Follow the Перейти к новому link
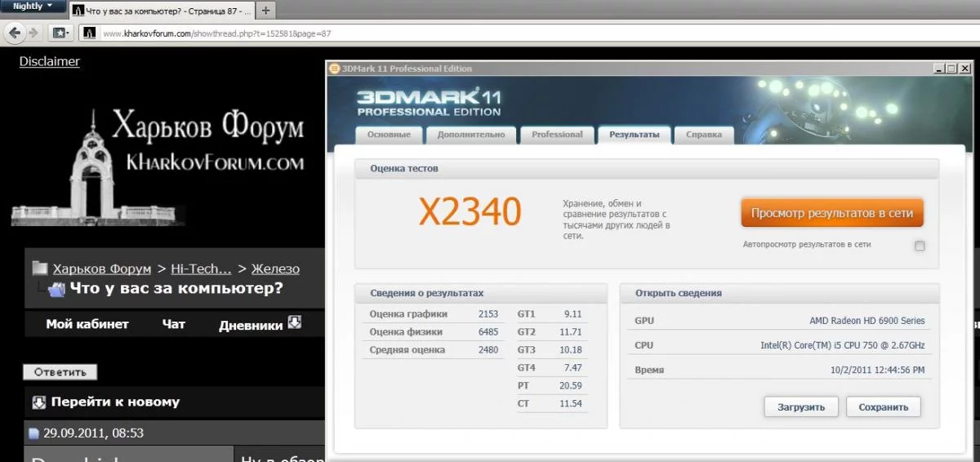Screen dimensions: 980x462 [115, 402]
